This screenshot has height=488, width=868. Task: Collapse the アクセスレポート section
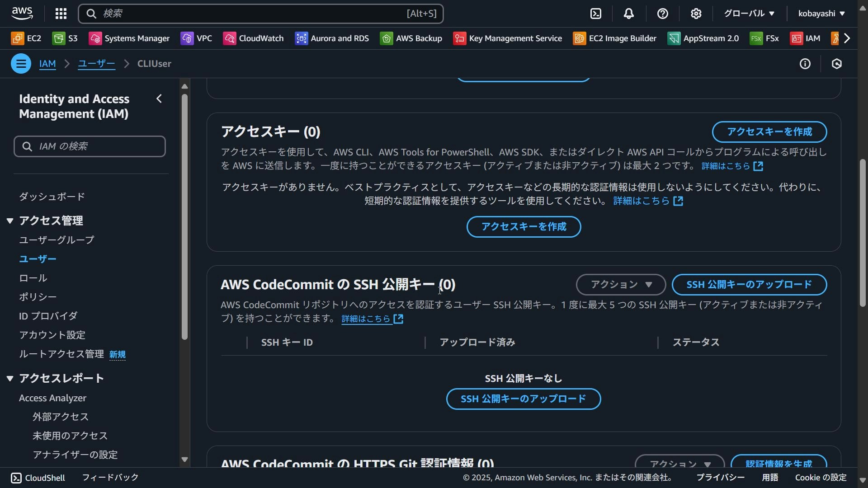[x=10, y=378]
